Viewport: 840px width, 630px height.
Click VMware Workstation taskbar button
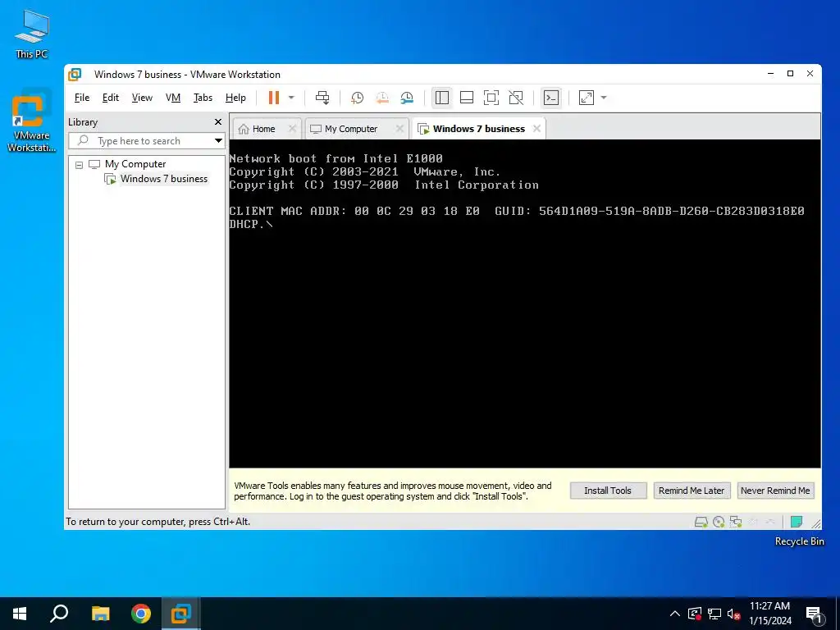tap(181, 614)
